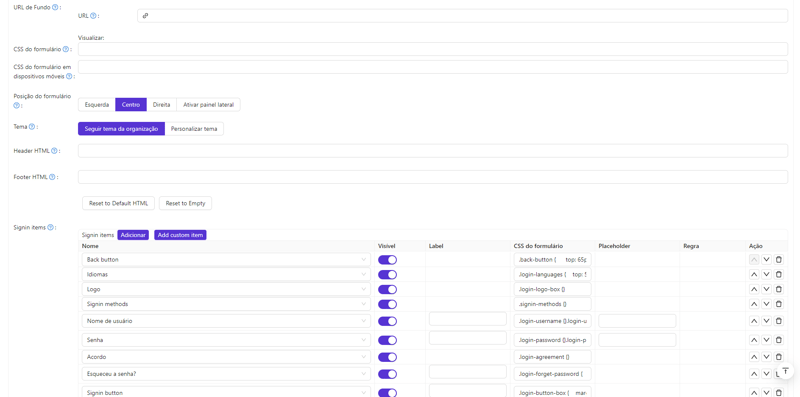Screen dimensions: 800x397
Task: Toggle visibility of Senha item
Action: pyautogui.click(x=387, y=340)
